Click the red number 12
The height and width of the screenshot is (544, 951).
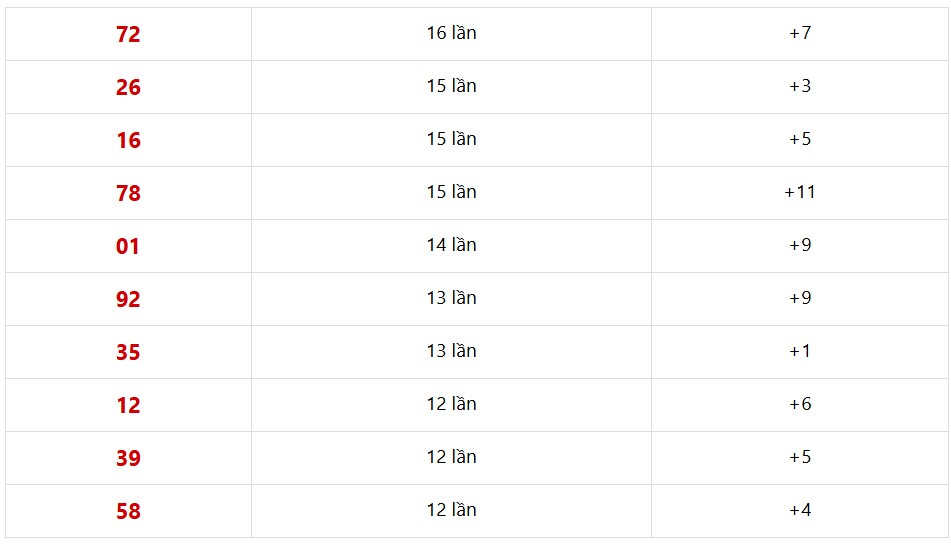coord(128,405)
